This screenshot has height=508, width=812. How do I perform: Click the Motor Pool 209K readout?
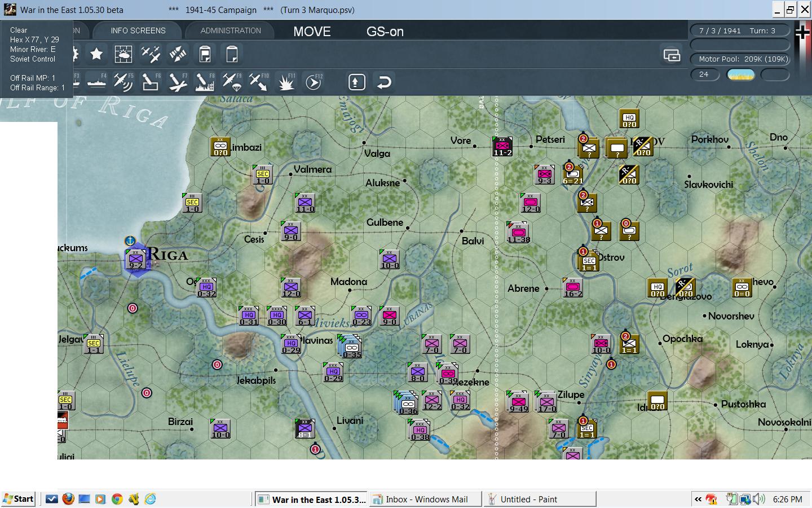pyautogui.click(x=740, y=59)
